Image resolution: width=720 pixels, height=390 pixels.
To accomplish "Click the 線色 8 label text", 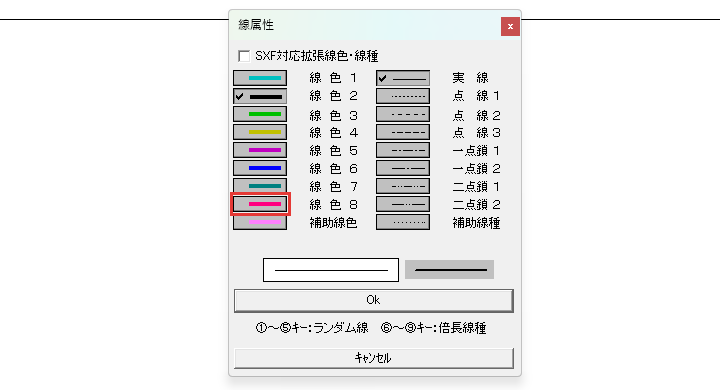I will (x=333, y=204).
